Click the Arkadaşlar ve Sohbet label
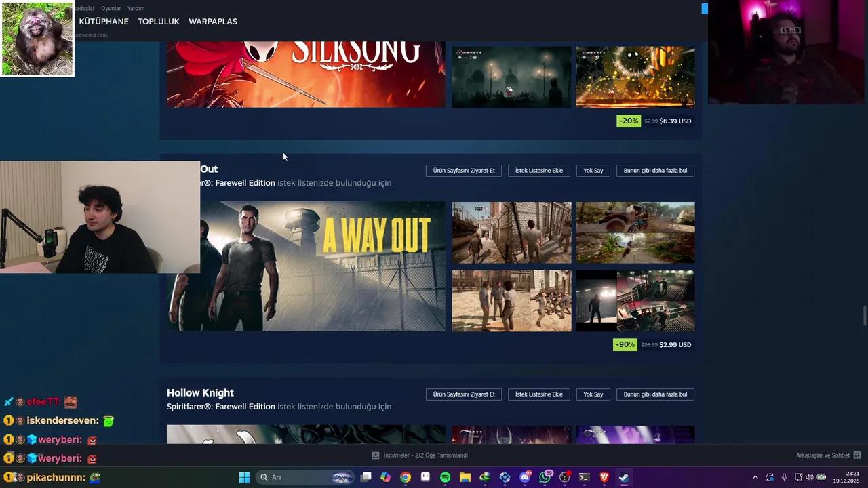Image resolution: width=868 pixels, height=488 pixels. click(823, 455)
